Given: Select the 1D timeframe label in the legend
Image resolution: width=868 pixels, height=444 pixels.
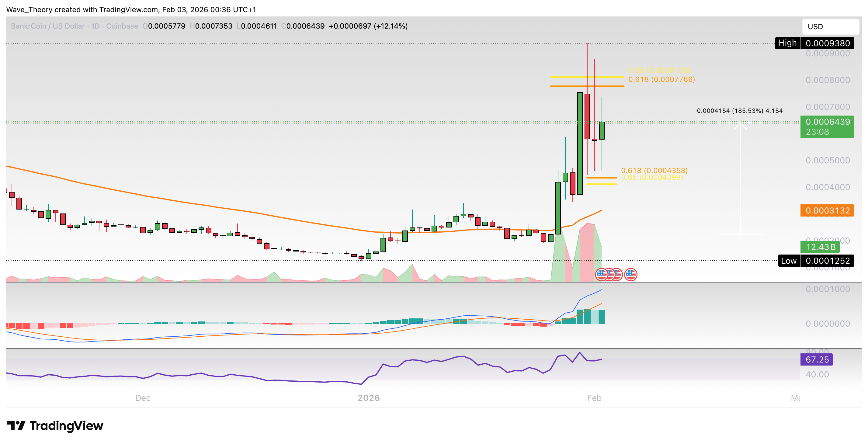Looking at the screenshot, I should 96,26.
